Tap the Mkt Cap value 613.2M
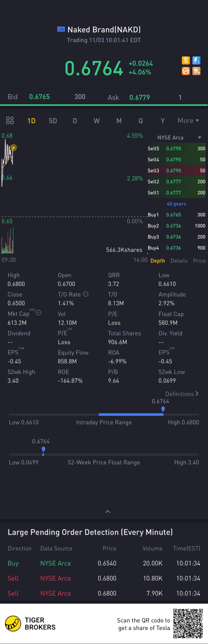 coord(17,323)
